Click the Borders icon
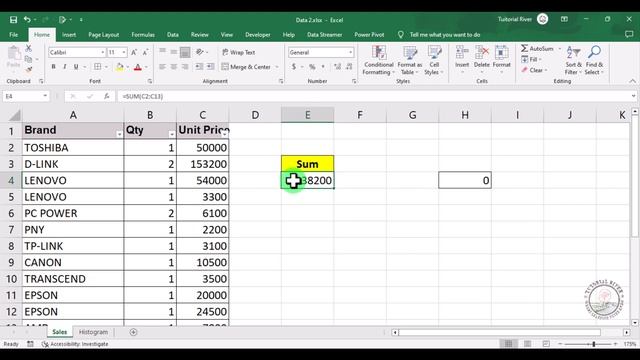 tap(98, 67)
